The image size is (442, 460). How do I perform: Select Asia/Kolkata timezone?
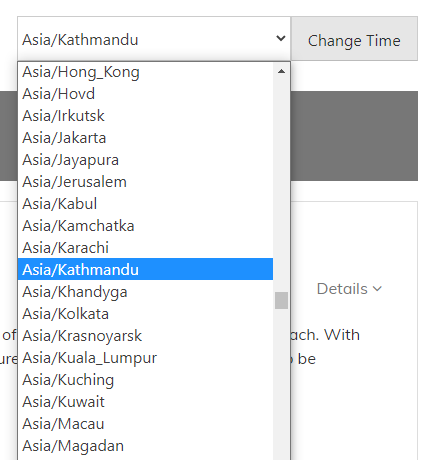coord(146,314)
